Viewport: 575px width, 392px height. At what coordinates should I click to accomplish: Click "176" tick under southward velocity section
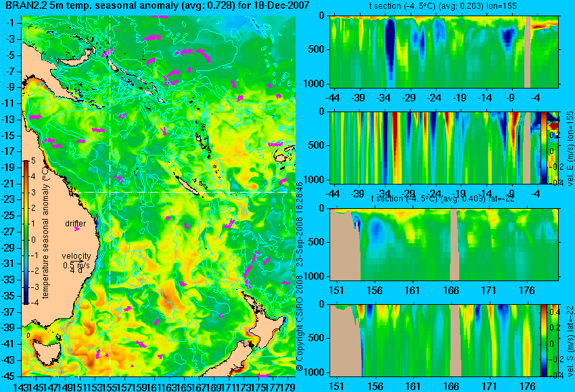point(528,387)
